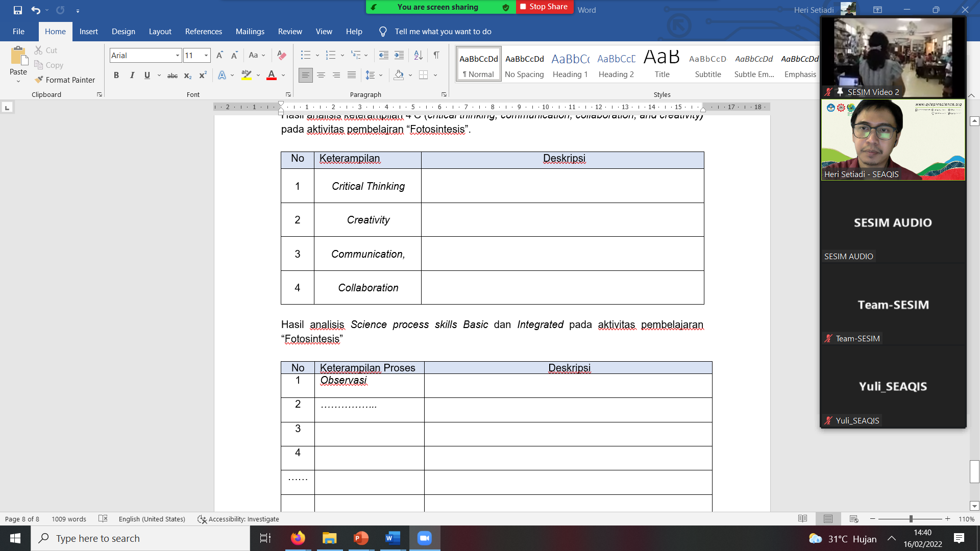This screenshot has width=980, height=551.
Task: Click Clear All Formatting eraser icon
Action: (281, 55)
